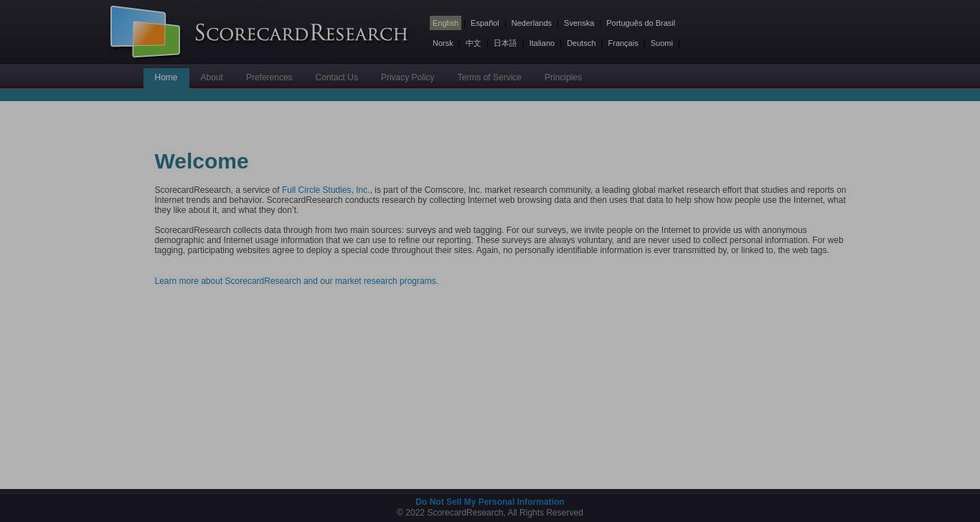Viewport: 980px width, 522px height.
Task: Choose Português do Brasil language
Action: pyautogui.click(x=641, y=23)
